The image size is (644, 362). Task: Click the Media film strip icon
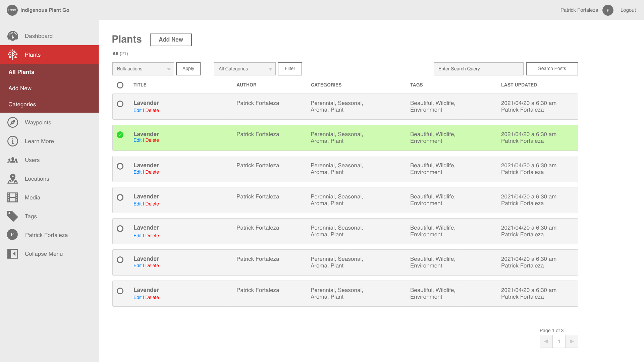pos(13,197)
